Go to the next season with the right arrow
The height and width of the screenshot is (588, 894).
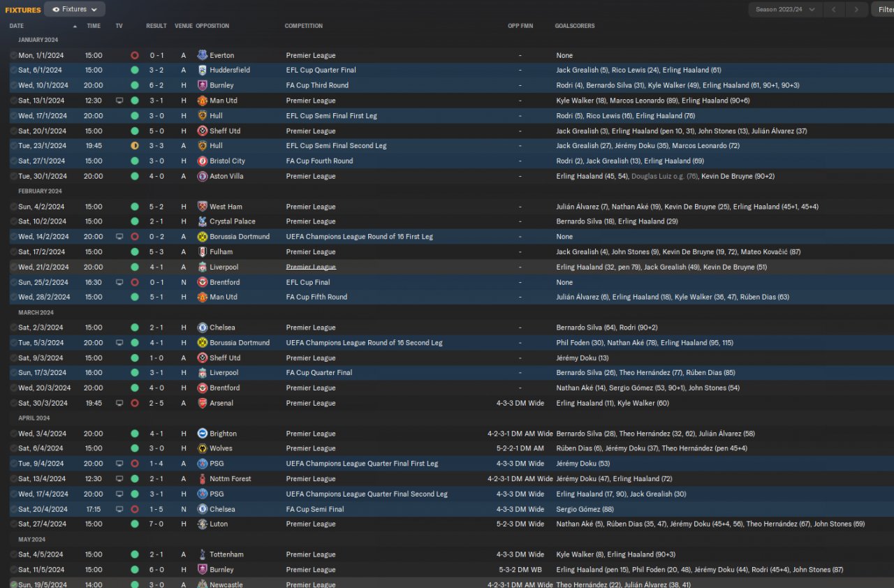[856, 9]
